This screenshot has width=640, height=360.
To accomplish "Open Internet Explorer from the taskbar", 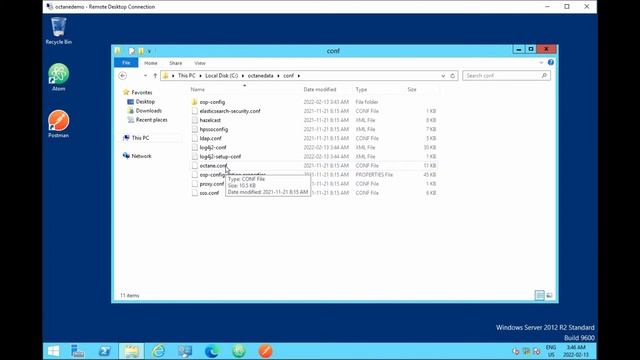I will (158, 351).
